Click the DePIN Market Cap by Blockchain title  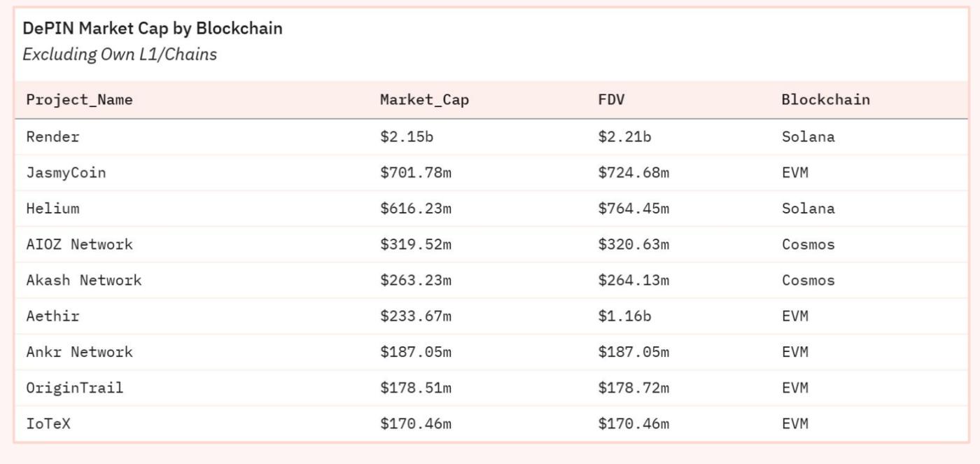point(153,29)
